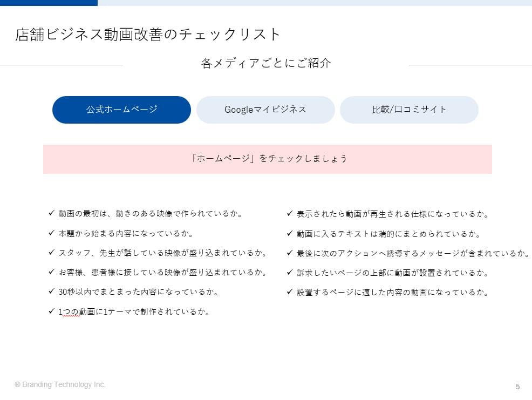Screen dimensions: 532x400
Task: Click item 動画に入るテキストは端的にまとめられているか
Action: coord(388,234)
